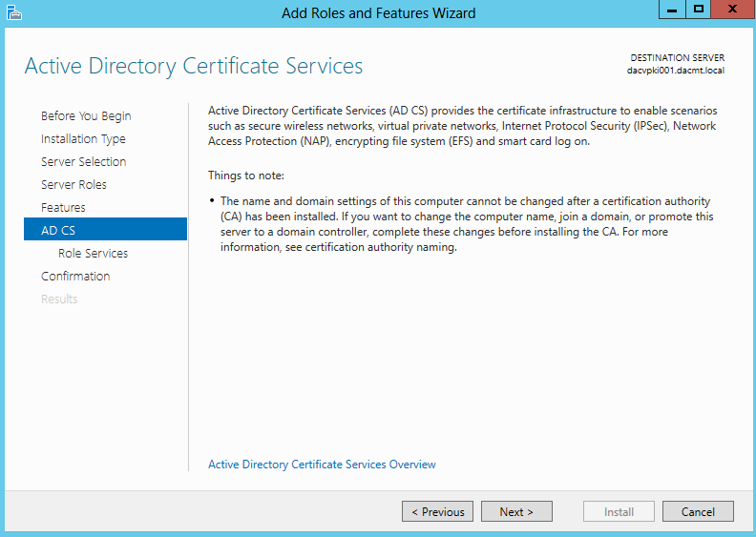Click the Previous button

[x=437, y=511]
